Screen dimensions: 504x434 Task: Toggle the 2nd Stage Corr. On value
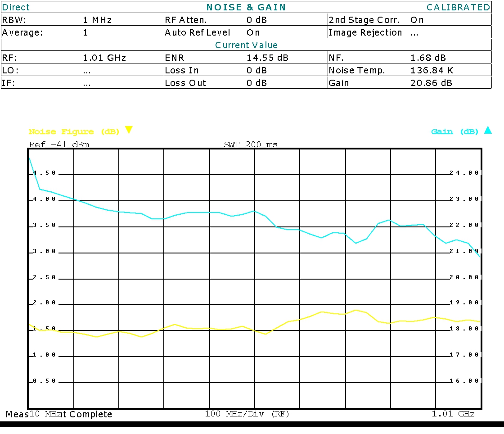[417, 20]
